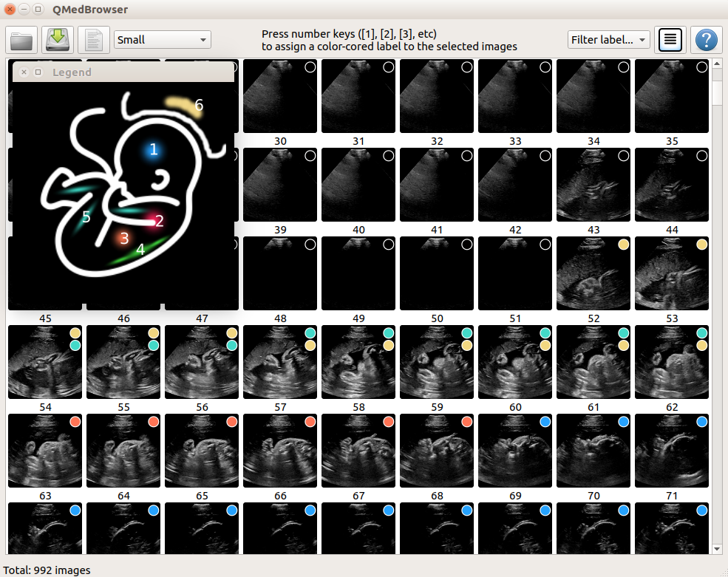Select ultrasound thumbnail 61
Image resolution: width=728 pixels, height=577 pixels.
[x=593, y=362]
